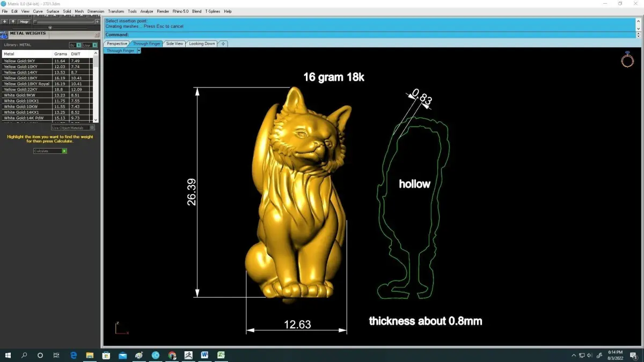Image resolution: width=644 pixels, height=362 pixels.
Task: Open the Surface menu
Action: tap(53, 11)
